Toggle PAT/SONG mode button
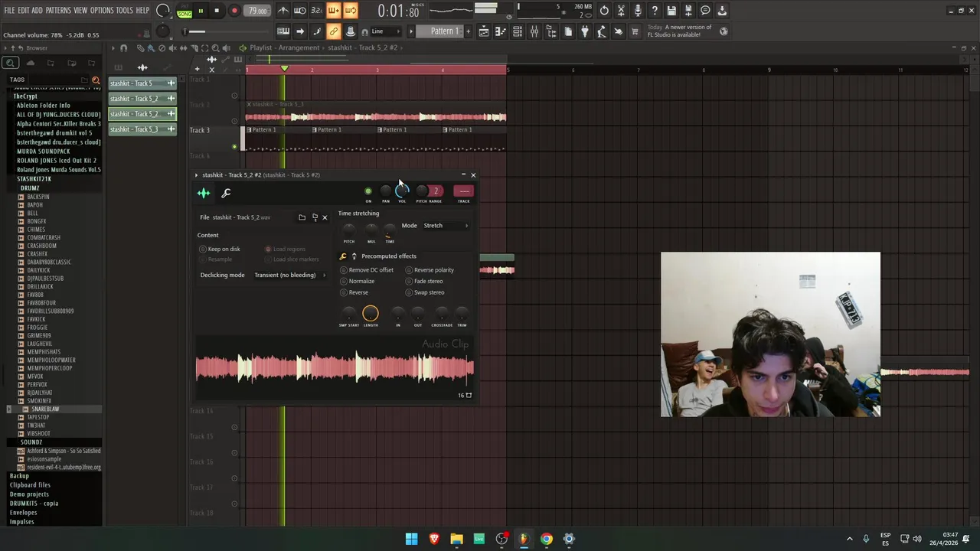 pos(185,11)
